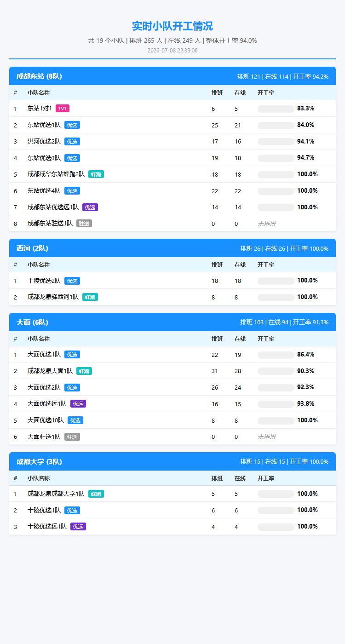Click the 排班 column header in 大面 table

(217, 339)
